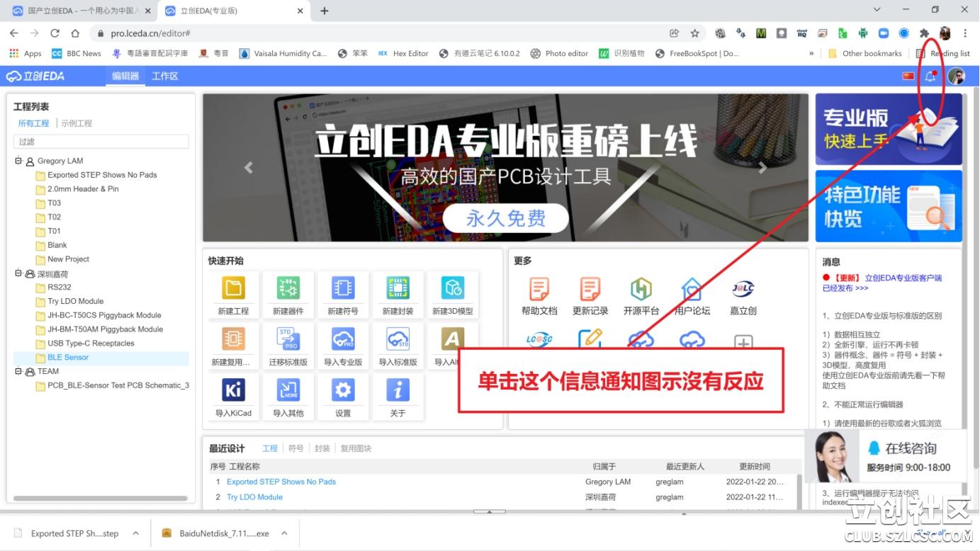
Task: Open the 专业版快速上手 thumbnail
Action: pyautogui.click(x=889, y=130)
